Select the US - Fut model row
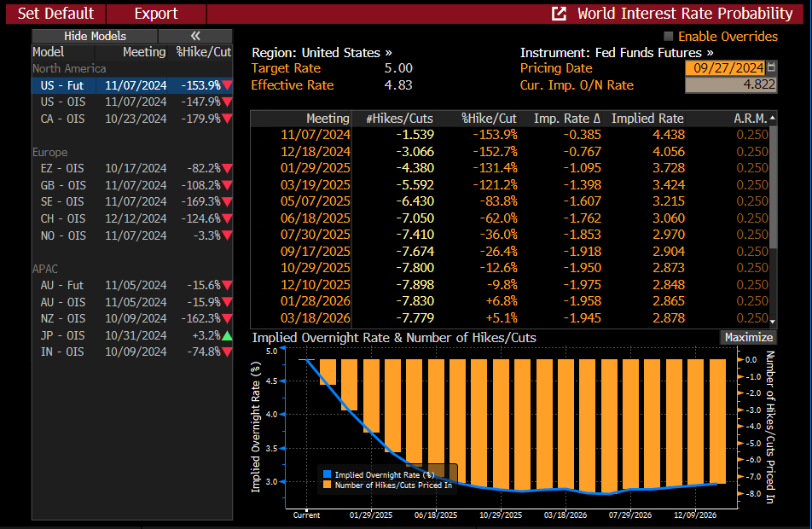The width and height of the screenshot is (812, 529). coord(132,85)
